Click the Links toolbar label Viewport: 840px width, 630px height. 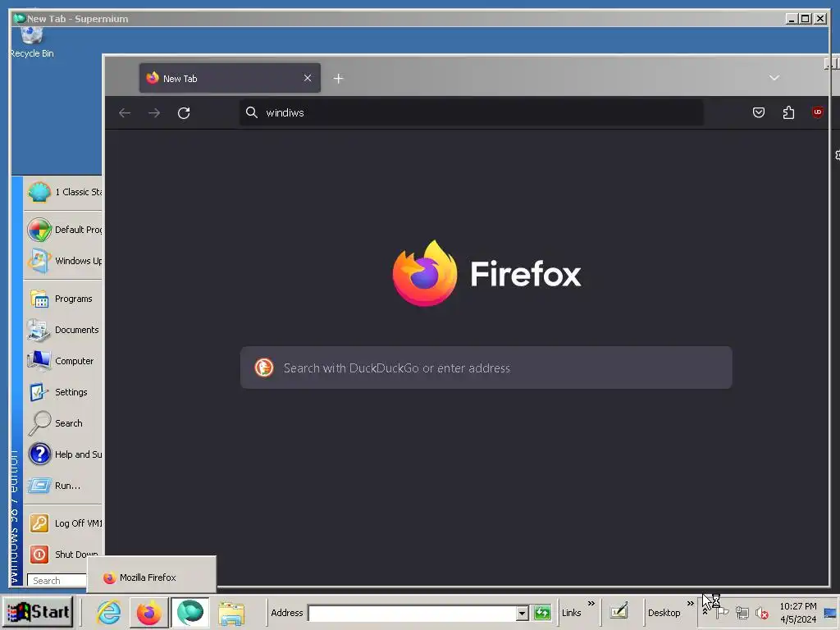click(571, 612)
